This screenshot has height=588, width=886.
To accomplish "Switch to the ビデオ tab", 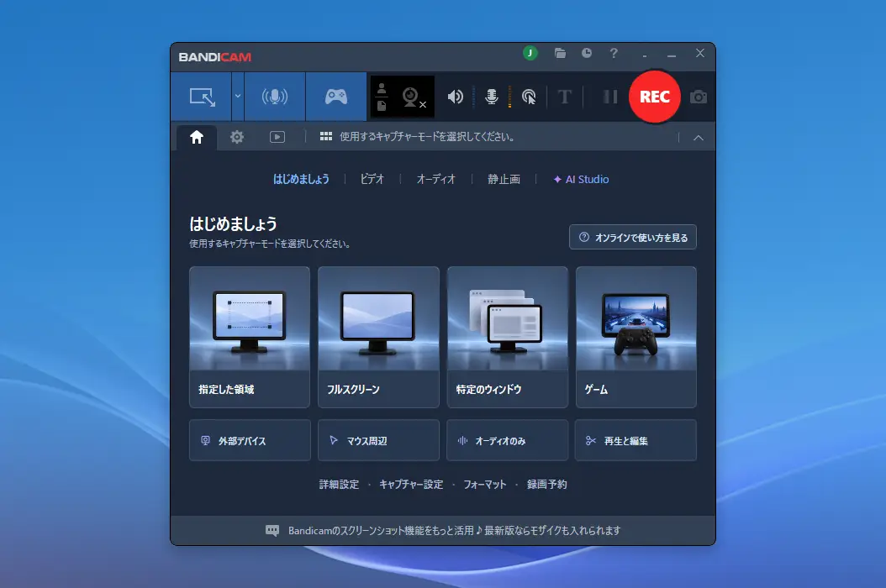I will [372, 179].
